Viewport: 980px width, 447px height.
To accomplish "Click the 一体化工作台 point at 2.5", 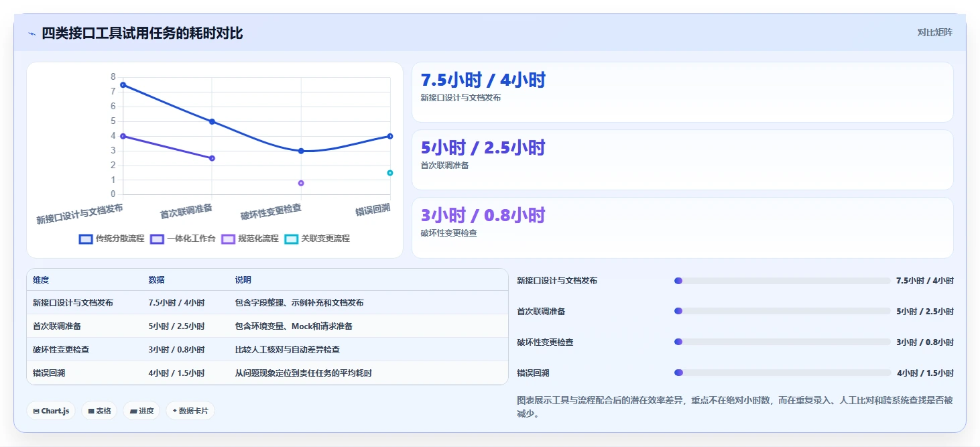I will [212, 158].
